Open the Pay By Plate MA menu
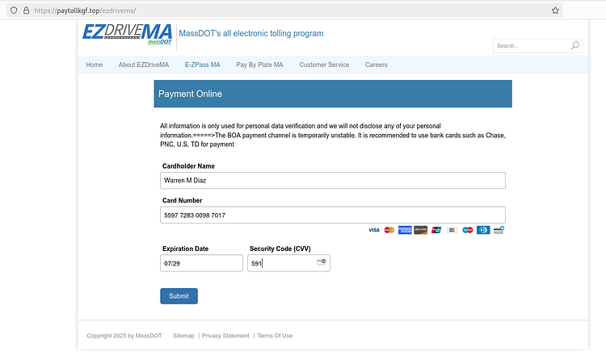Viewport: 606px width, 364px height. pyautogui.click(x=259, y=65)
